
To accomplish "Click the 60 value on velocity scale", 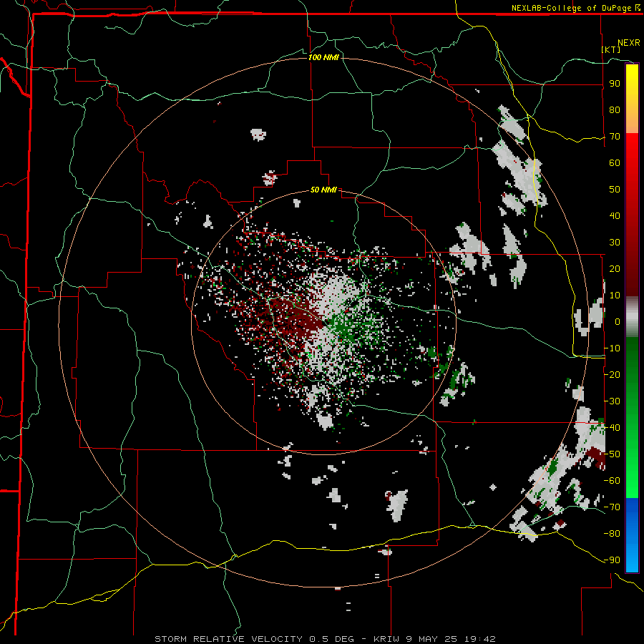I will pyautogui.click(x=615, y=162).
